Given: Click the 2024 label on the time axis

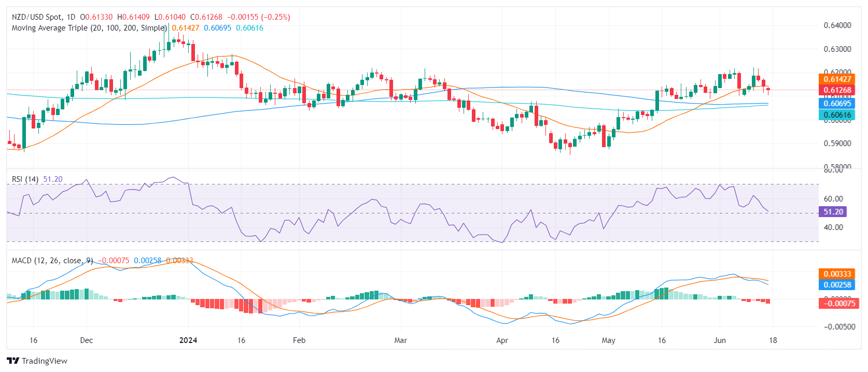Looking at the screenshot, I should [188, 340].
